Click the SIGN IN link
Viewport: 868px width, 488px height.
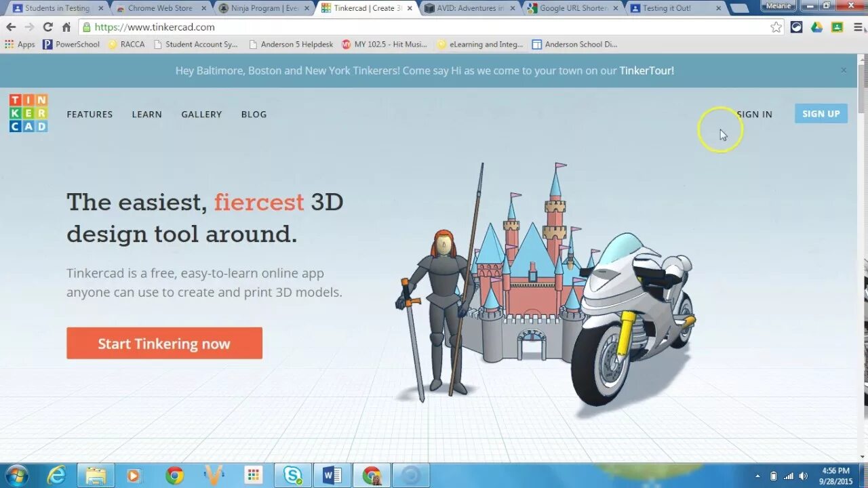[x=754, y=114]
